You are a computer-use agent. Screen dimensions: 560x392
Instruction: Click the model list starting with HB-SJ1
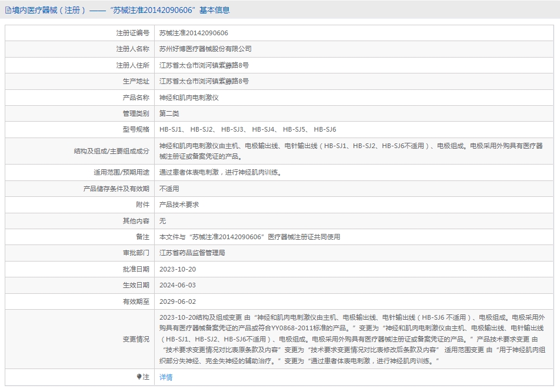(248, 129)
